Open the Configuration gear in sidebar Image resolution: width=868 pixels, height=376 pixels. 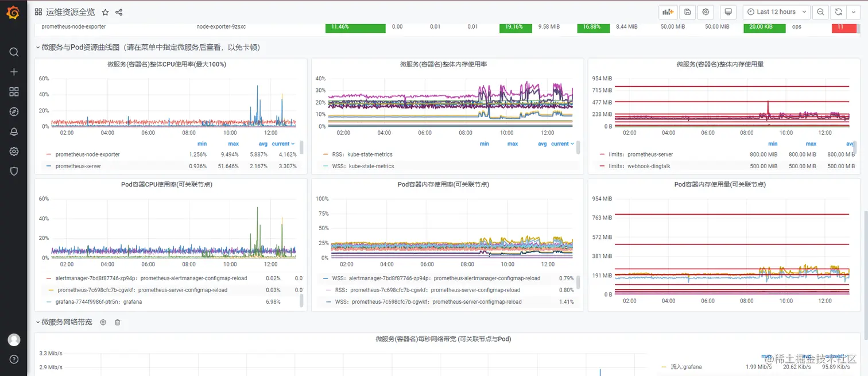(14, 152)
